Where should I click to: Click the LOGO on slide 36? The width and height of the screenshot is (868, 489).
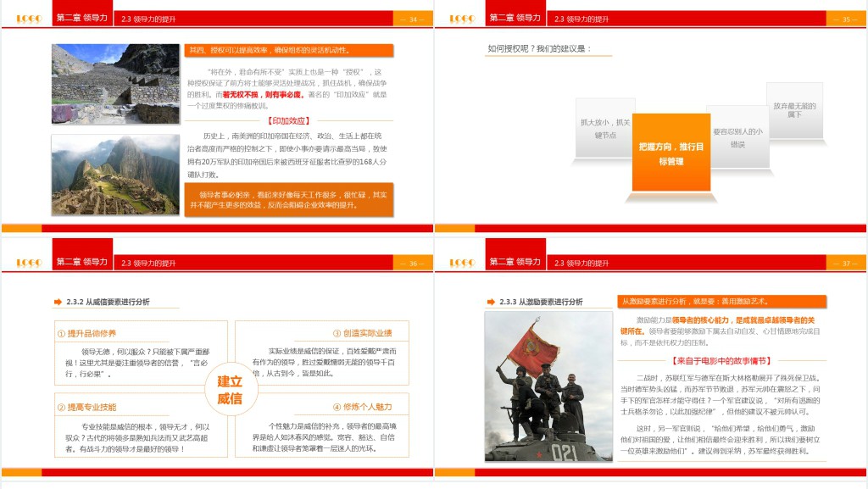point(29,263)
